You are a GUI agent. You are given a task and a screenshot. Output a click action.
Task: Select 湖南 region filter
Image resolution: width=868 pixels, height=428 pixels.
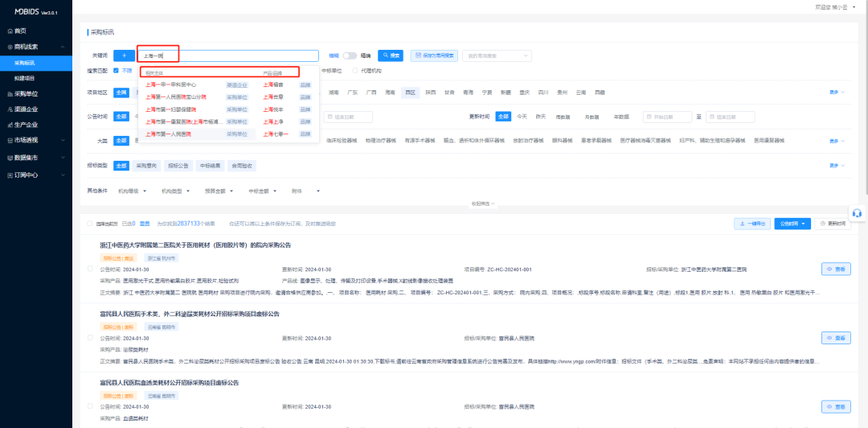pos(334,93)
